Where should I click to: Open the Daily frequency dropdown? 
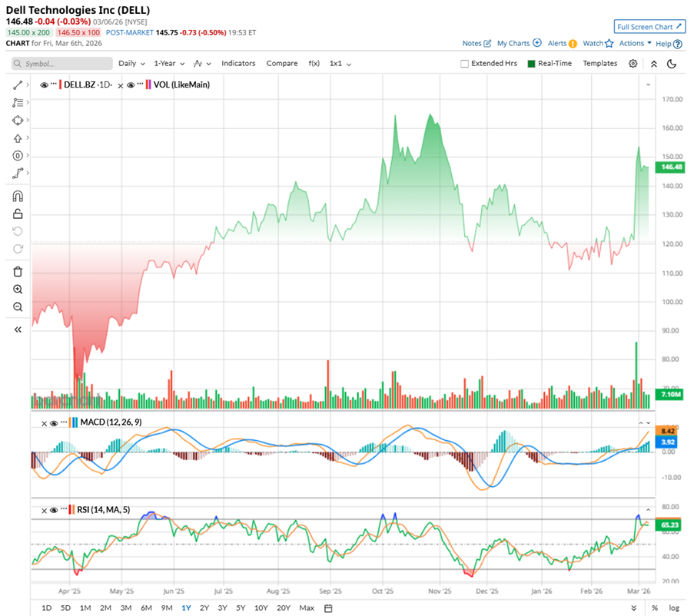tap(131, 63)
